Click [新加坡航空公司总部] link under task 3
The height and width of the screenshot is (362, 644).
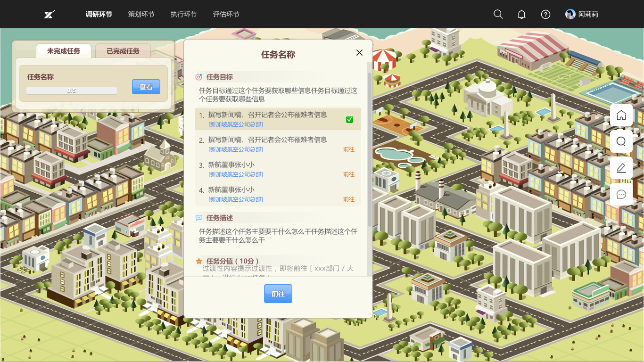(236, 174)
